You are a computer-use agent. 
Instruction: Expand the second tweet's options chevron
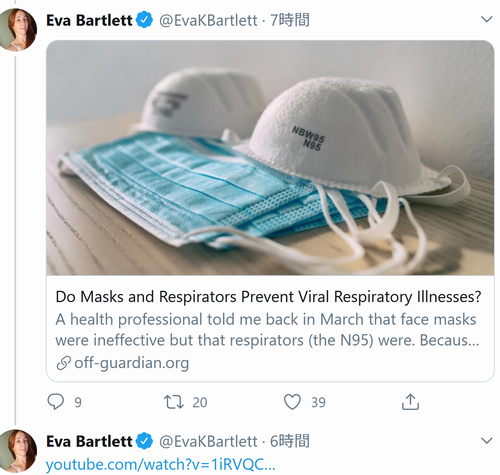[487, 441]
